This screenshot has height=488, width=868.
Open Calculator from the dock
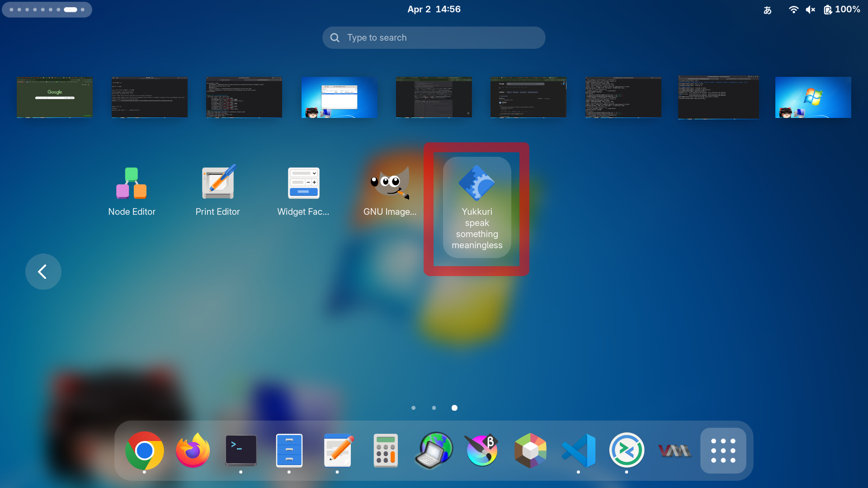point(386,450)
